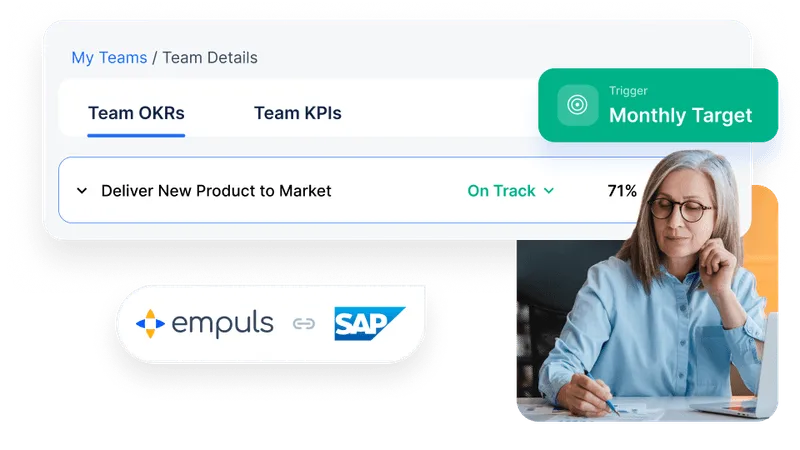Viewport: 800px width, 450px height.
Task: Click the green Monthly Target trigger card
Action: tap(658, 105)
